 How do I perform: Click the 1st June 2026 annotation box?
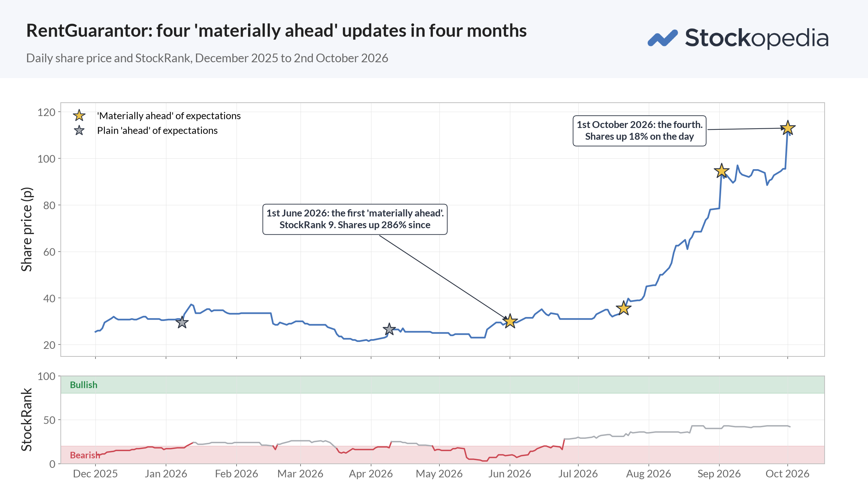pos(355,219)
